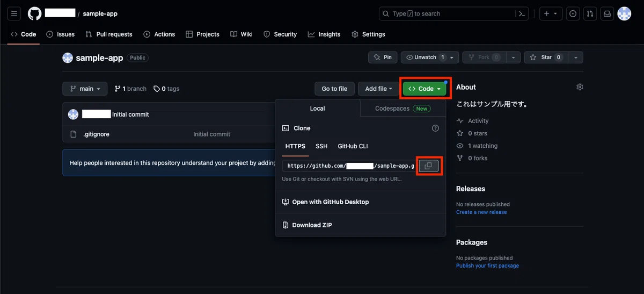The width and height of the screenshot is (644, 294).
Task: Edit repository details via About gear icon
Action: [580, 87]
